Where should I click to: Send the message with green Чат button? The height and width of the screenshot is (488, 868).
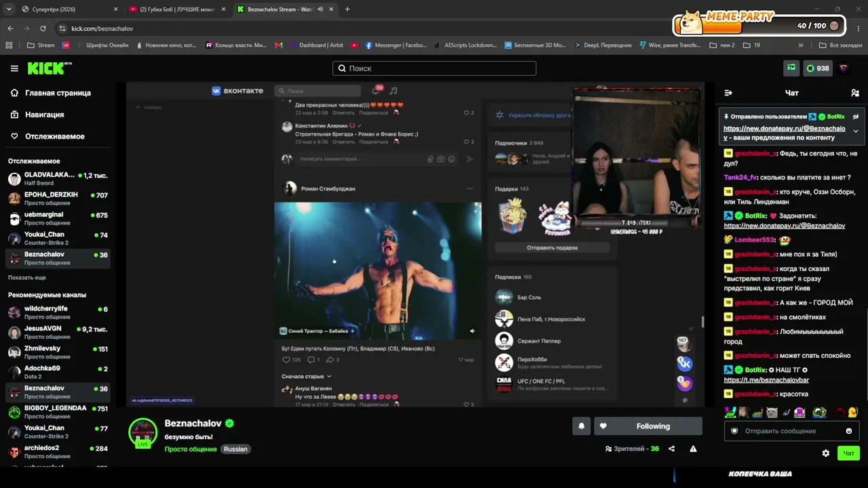848,453
